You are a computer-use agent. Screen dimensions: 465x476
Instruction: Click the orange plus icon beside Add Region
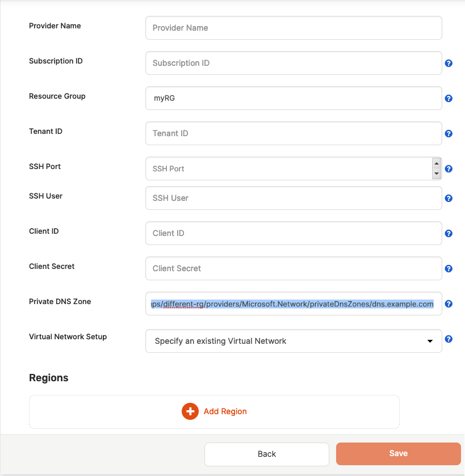(190, 411)
